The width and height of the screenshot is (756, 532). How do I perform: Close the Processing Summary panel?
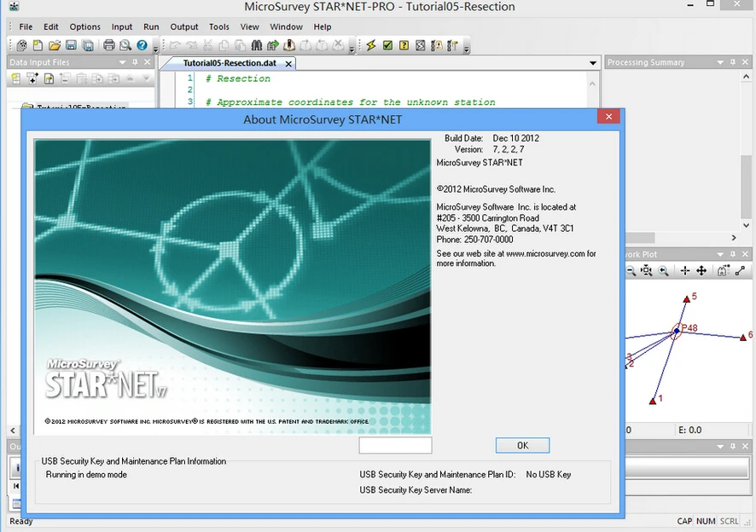pyautogui.click(x=746, y=62)
